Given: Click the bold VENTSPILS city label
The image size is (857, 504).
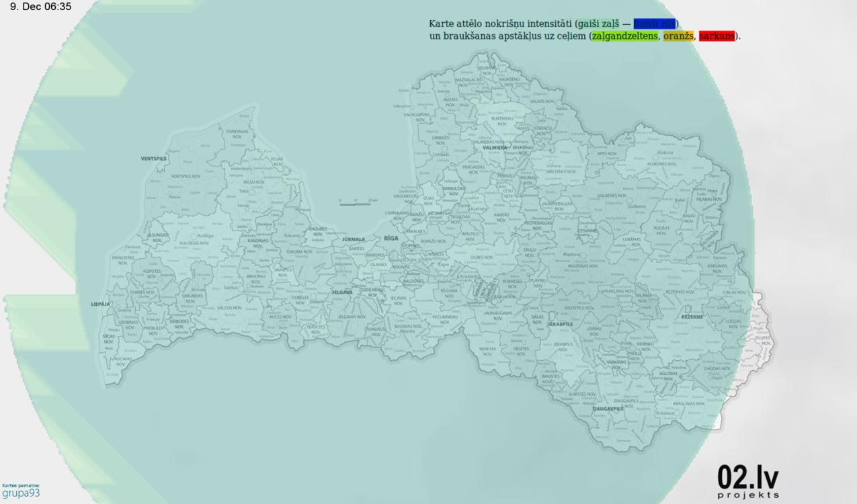Looking at the screenshot, I should point(153,159).
